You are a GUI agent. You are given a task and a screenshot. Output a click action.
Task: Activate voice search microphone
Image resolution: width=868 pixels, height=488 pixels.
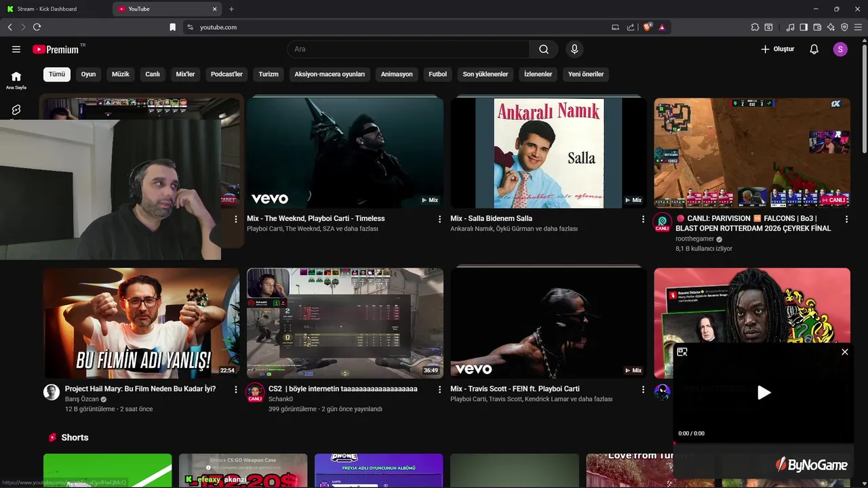(x=574, y=49)
